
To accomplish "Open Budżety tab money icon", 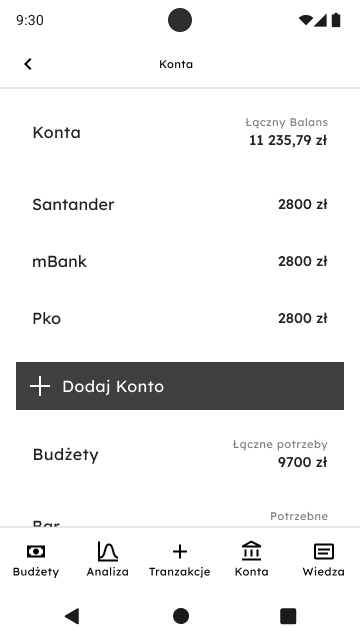I will click(x=36, y=551).
